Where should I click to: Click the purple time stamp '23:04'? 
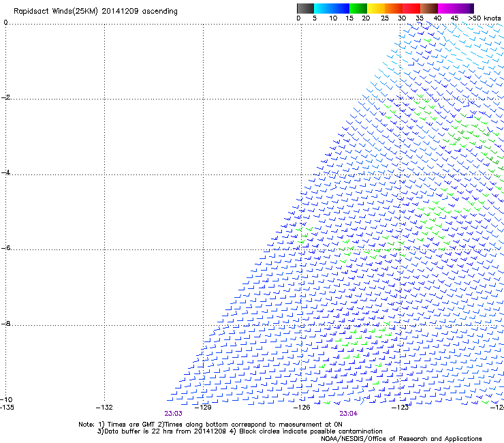tap(349, 414)
